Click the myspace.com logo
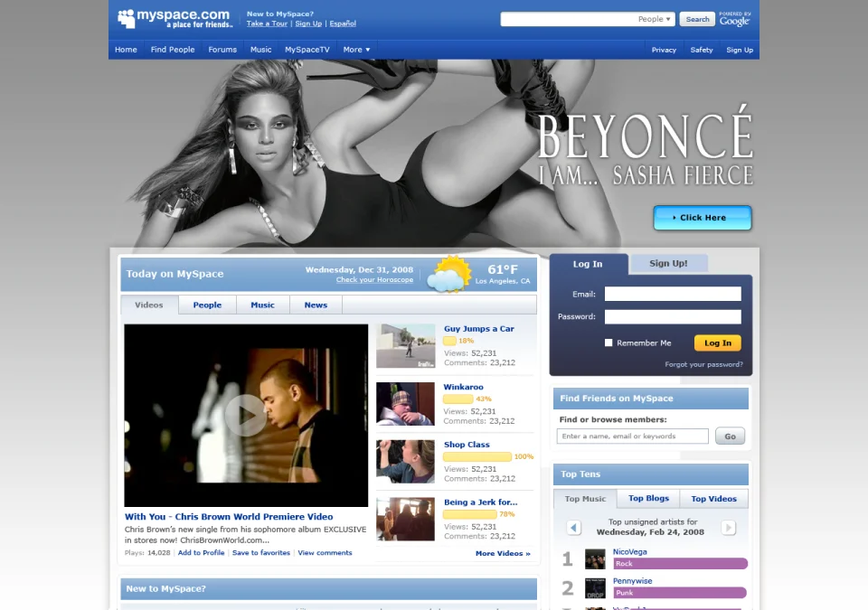This screenshot has width=868, height=610. click(x=175, y=19)
